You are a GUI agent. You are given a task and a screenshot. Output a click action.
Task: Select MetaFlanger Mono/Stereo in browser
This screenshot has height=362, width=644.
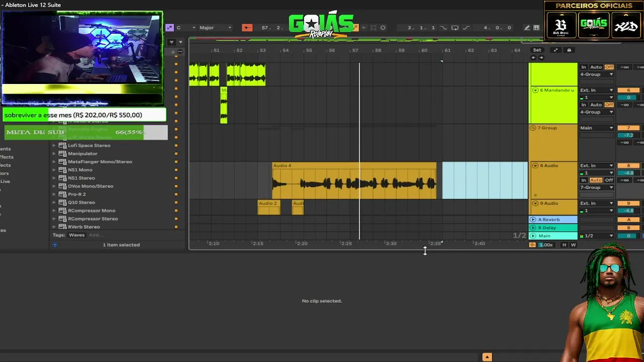pyautogui.click(x=100, y=162)
